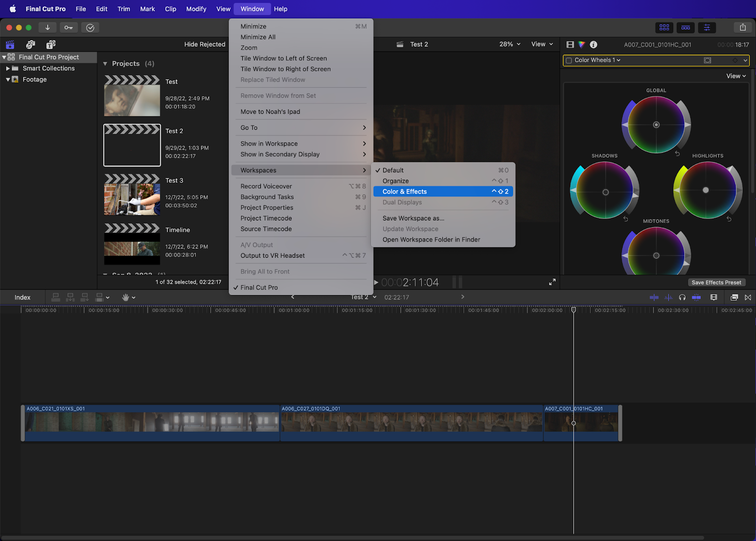Open the 28% zoom dropdown

tap(510, 44)
